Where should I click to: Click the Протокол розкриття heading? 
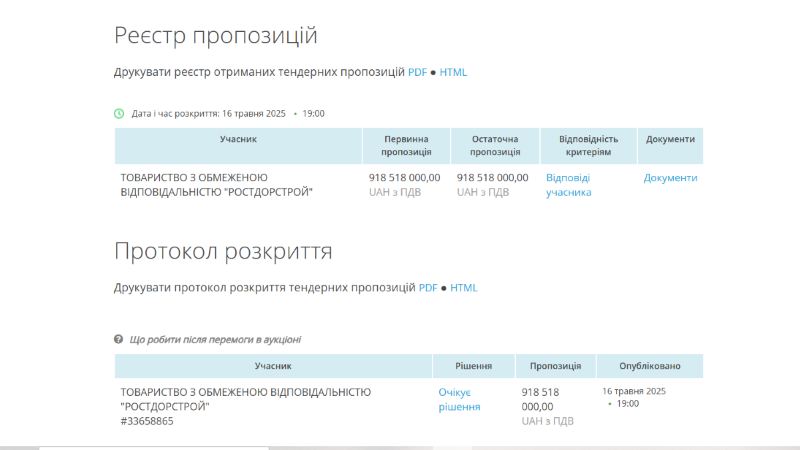(x=223, y=251)
